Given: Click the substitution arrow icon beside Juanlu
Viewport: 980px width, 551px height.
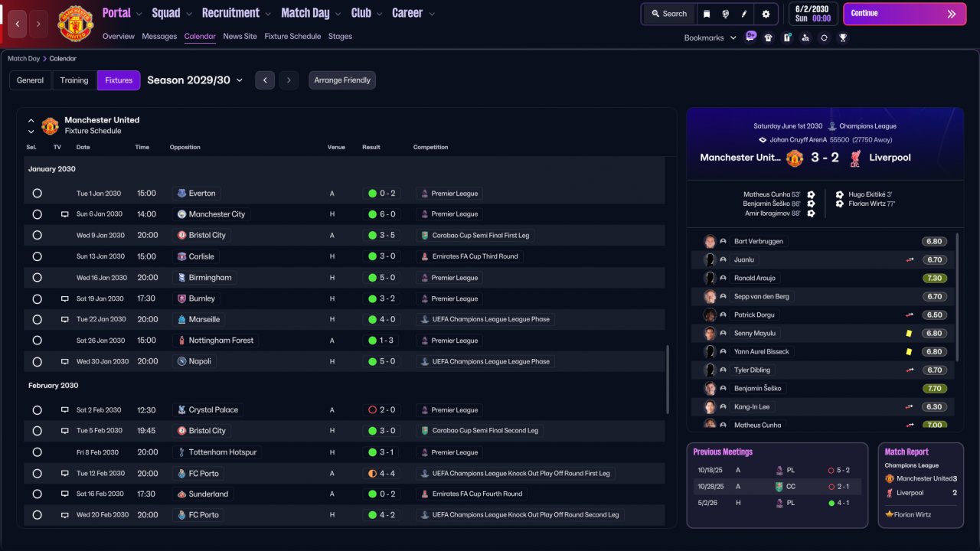Looking at the screenshot, I should point(910,259).
